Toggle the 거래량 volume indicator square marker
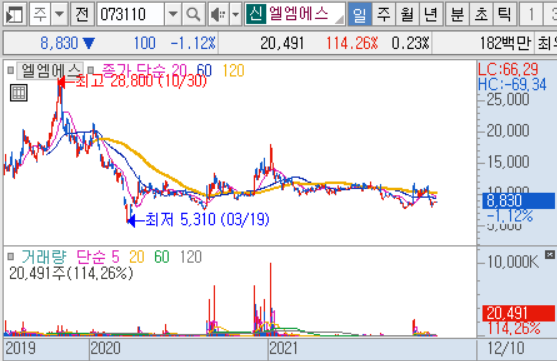The image size is (557, 361). coord(11,256)
